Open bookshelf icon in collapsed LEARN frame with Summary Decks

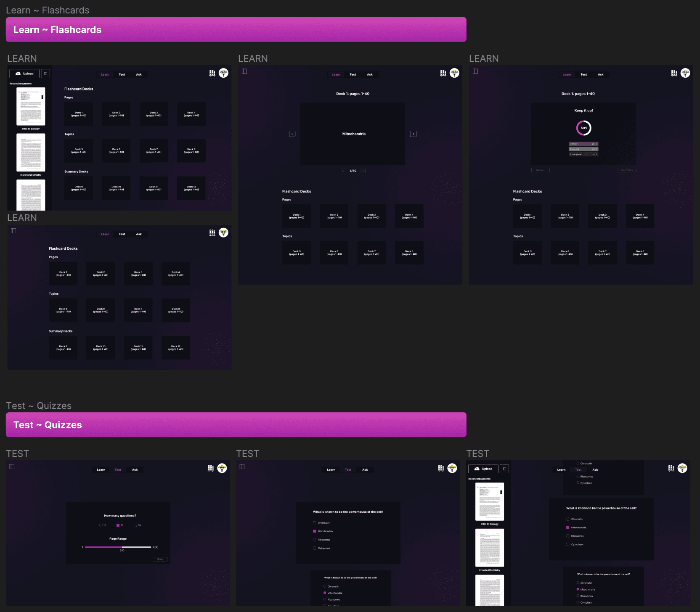click(x=212, y=232)
